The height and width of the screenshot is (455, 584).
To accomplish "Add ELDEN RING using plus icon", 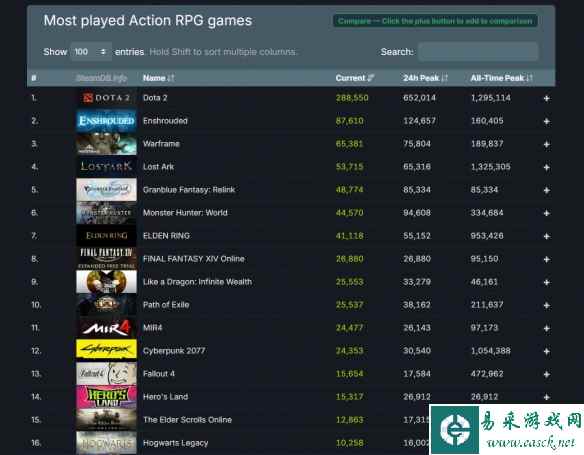I will pyautogui.click(x=546, y=236).
